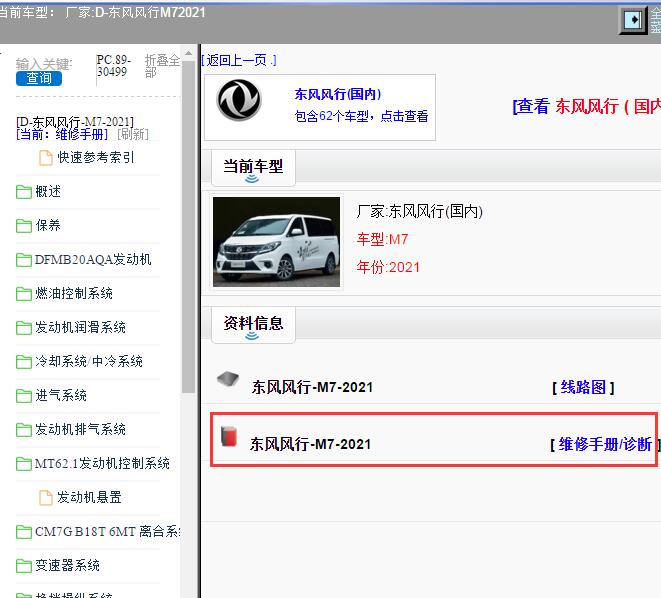Click the 冷却系统/中冷系统 folder icon

point(24,362)
